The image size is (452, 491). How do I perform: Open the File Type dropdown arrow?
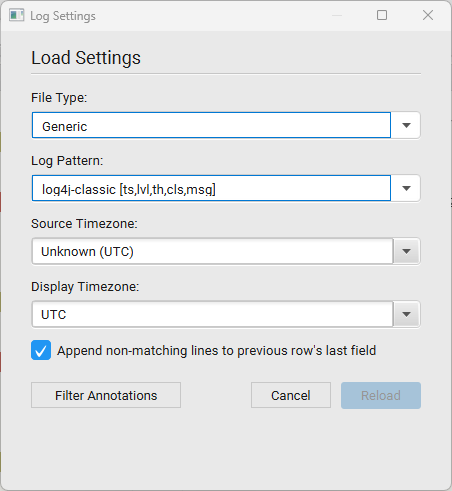point(406,125)
